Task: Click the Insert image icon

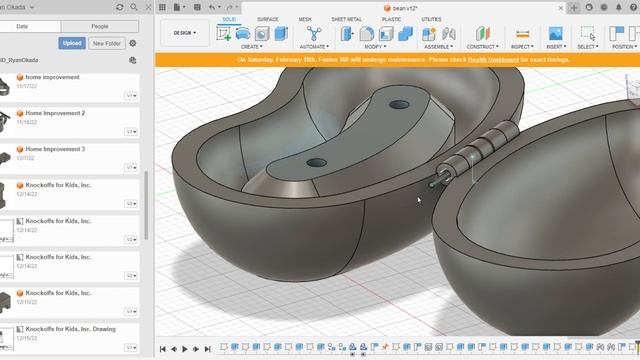Action: tap(556, 33)
